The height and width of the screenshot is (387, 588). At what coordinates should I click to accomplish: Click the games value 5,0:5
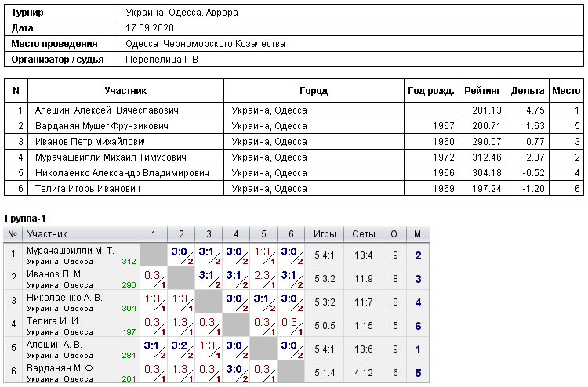tap(325, 326)
